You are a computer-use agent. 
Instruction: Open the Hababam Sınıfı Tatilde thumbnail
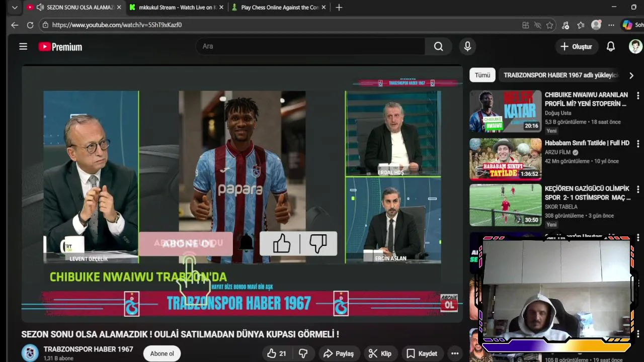[x=506, y=159]
